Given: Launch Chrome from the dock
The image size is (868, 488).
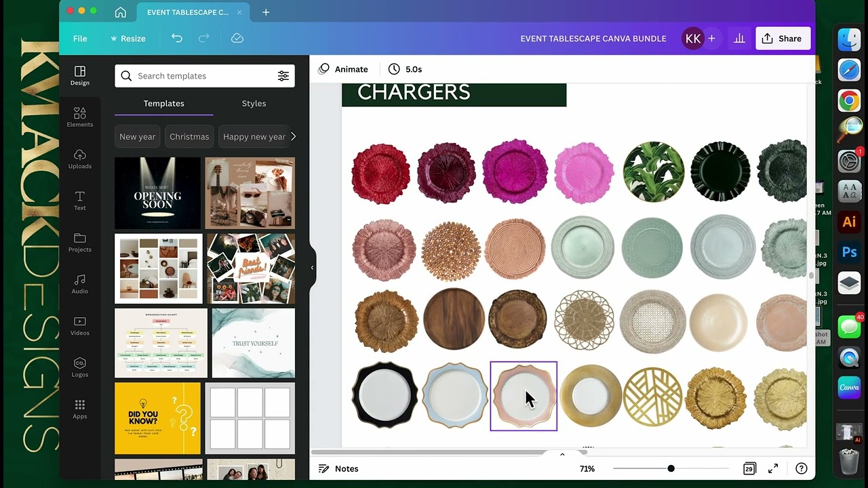Looking at the screenshot, I should point(849,102).
